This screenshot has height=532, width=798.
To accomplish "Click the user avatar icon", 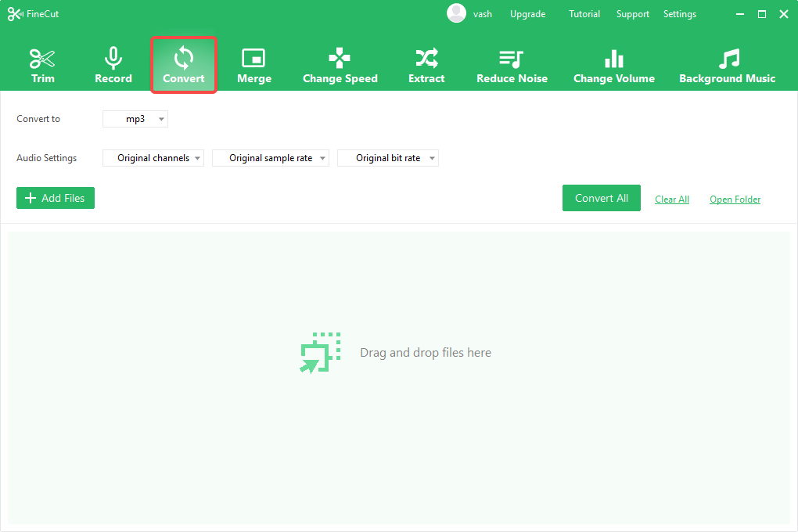I will 456,13.
